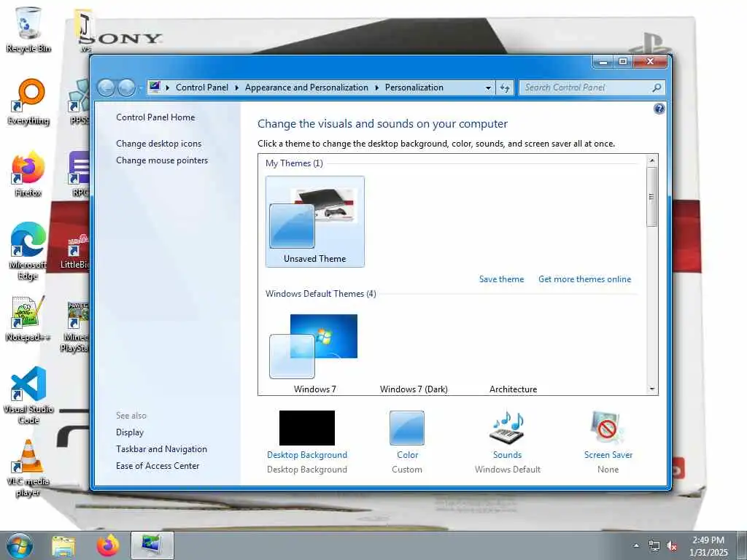Select Control Panel breadcrumb

[x=202, y=87]
